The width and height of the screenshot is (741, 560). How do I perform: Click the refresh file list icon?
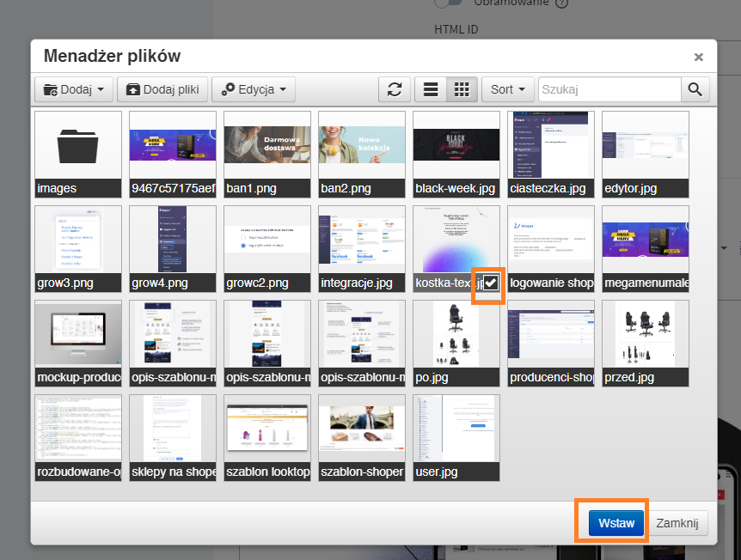(395, 89)
